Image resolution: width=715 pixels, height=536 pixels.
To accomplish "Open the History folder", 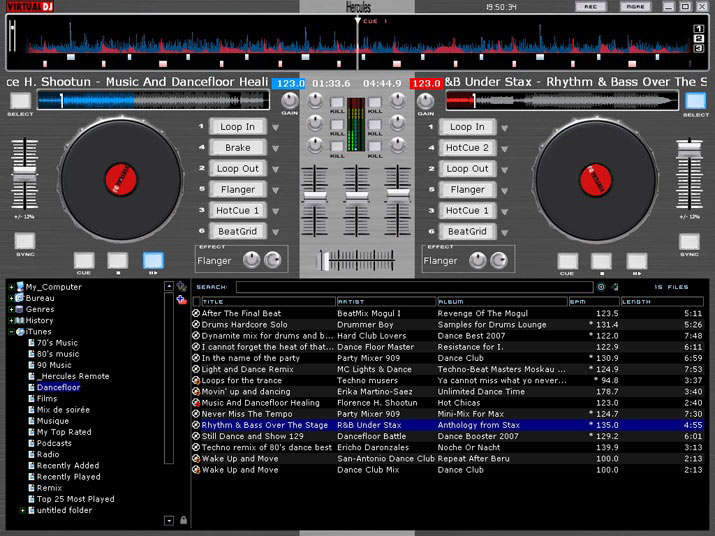I will [x=39, y=321].
